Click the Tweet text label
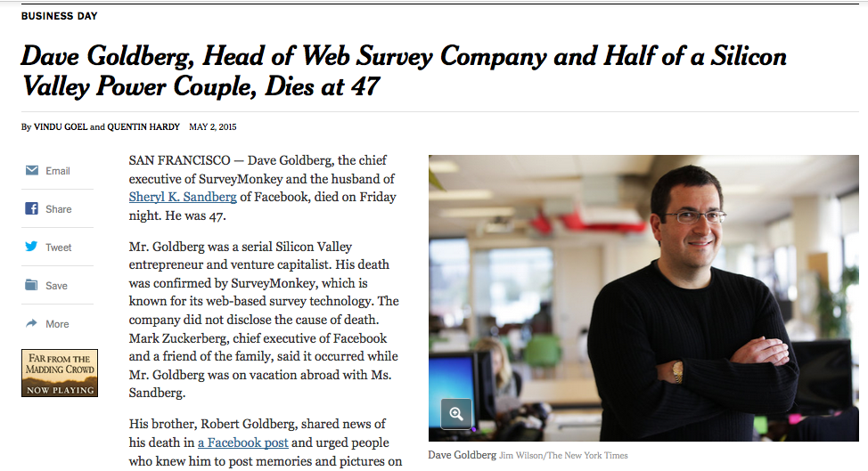This screenshot has width=868, height=471. [x=58, y=248]
